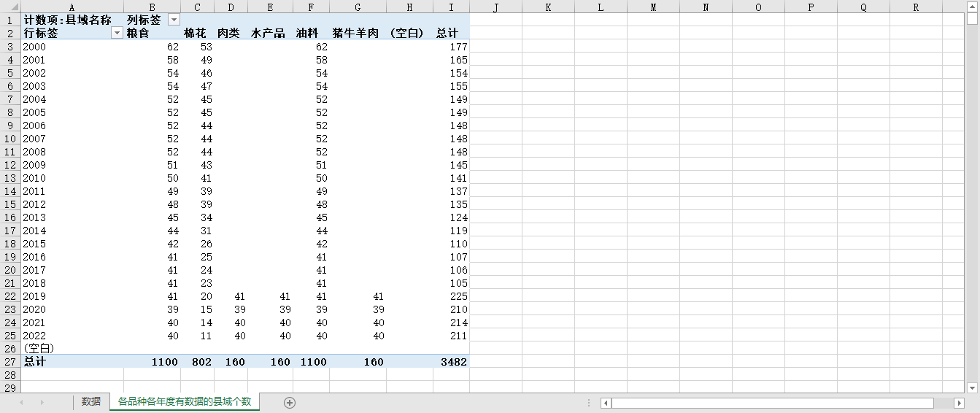Select column R header

click(x=916, y=7)
